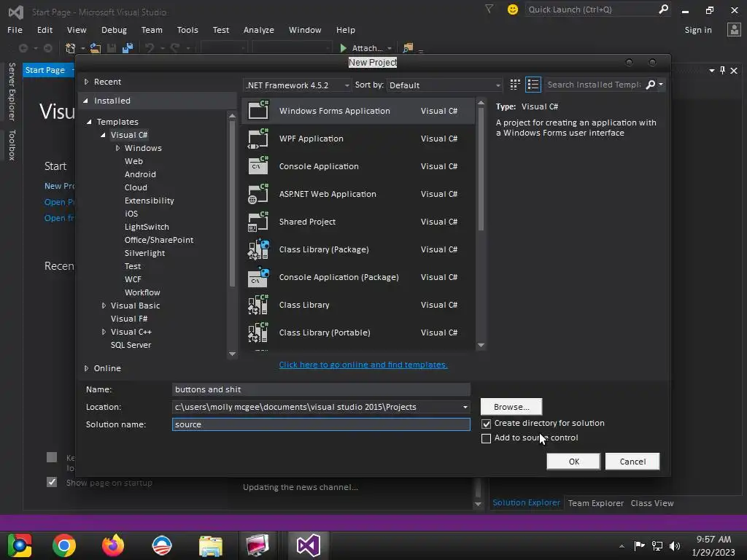Send feedback with the smiley icon

(x=513, y=9)
